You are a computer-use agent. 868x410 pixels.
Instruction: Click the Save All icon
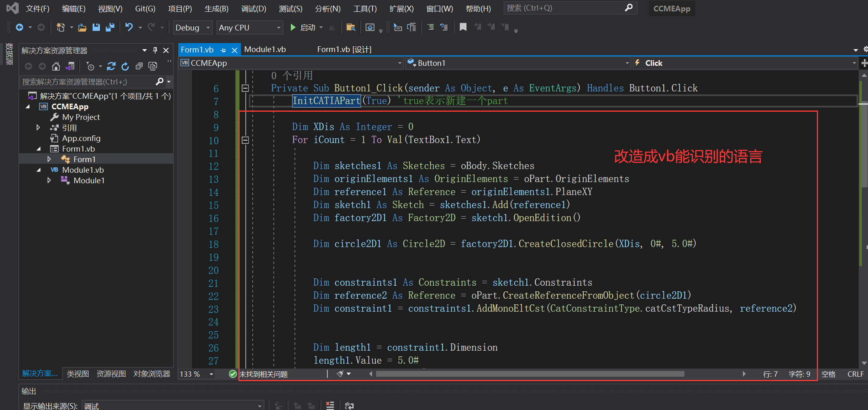110,28
